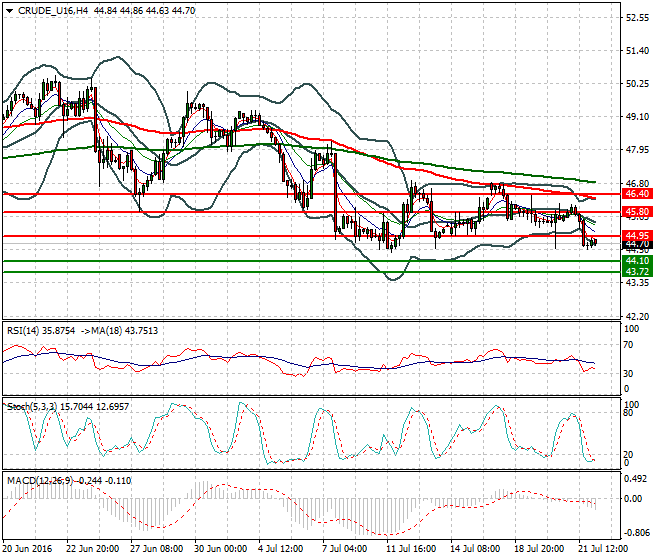Select the 52.55 price axis value
This screenshot has height=560, width=660.
(637, 18)
